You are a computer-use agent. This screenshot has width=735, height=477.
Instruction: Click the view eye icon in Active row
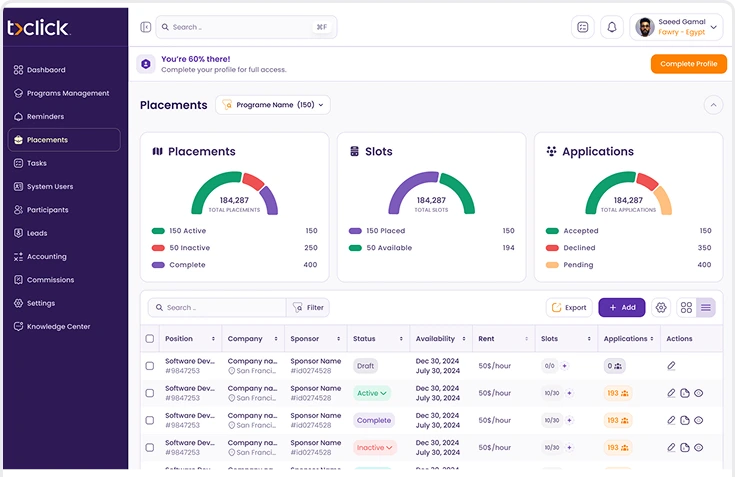point(699,393)
